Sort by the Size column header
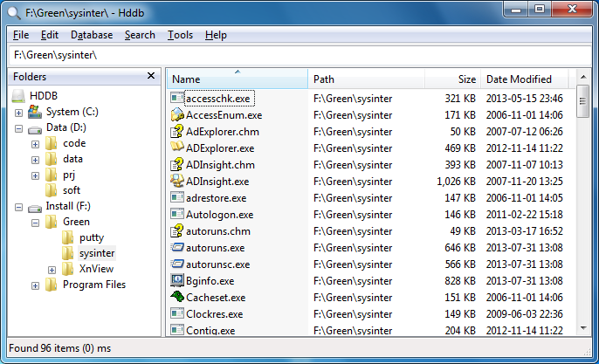 pos(452,79)
